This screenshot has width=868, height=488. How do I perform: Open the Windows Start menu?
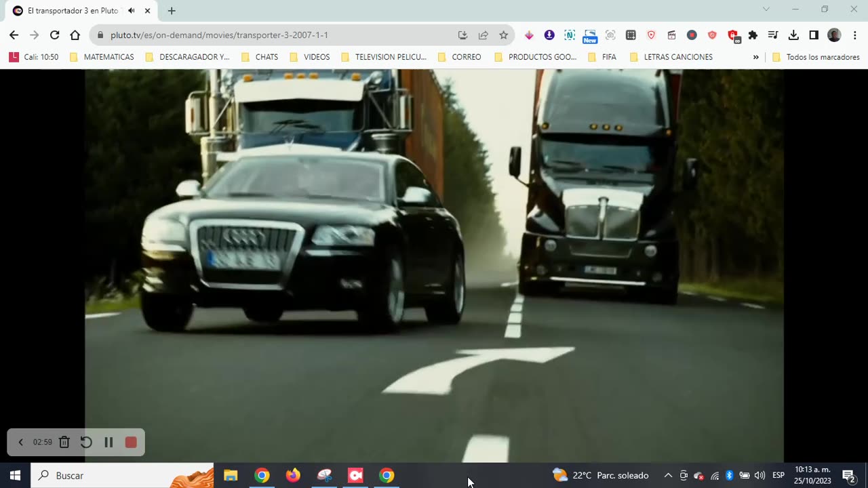tap(15, 475)
